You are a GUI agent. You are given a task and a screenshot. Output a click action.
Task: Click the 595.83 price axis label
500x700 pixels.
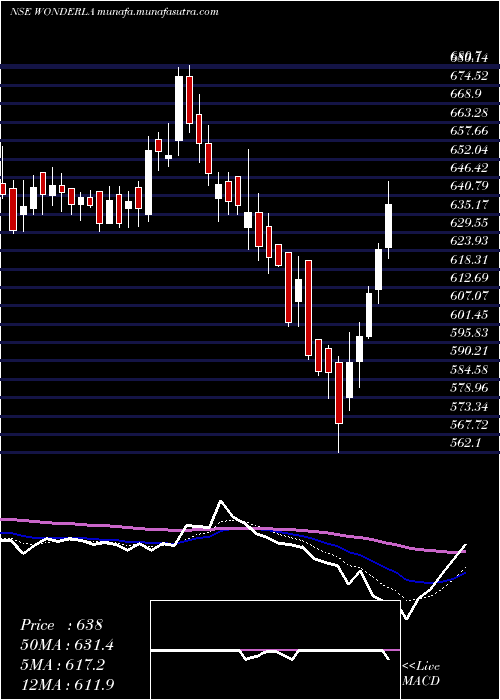click(x=468, y=334)
